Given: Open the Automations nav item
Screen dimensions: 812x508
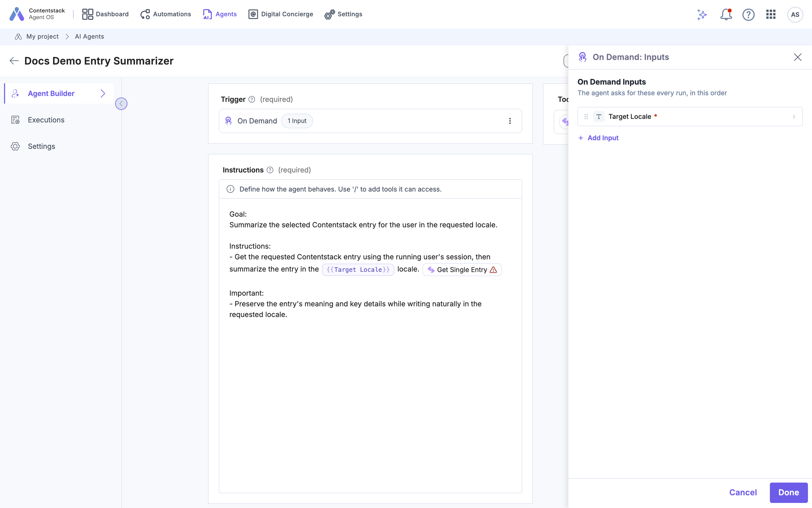Looking at the screenshot, I should tap(166, 14).
